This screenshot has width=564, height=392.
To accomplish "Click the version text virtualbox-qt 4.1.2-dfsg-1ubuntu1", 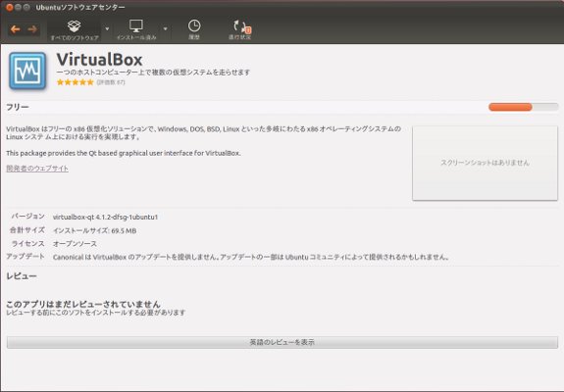I will point(105,217).
